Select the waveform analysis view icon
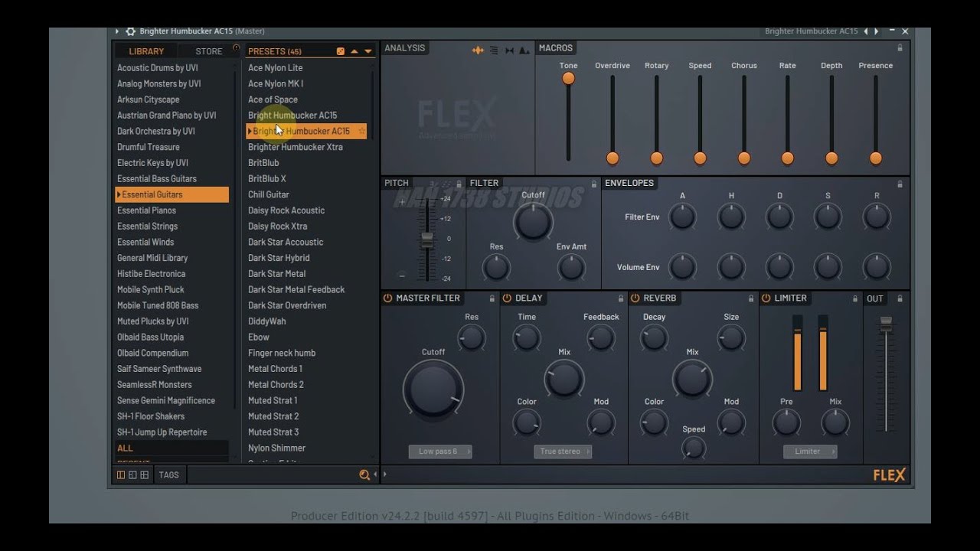The image size is (980, 551). point(478,51)
